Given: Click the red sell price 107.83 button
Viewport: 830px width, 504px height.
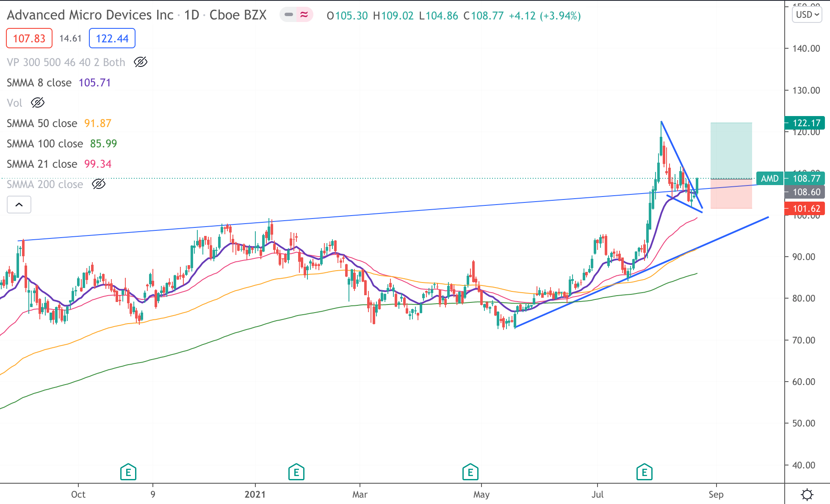Looking at the screenshot, I should click(x=29, y=39).
